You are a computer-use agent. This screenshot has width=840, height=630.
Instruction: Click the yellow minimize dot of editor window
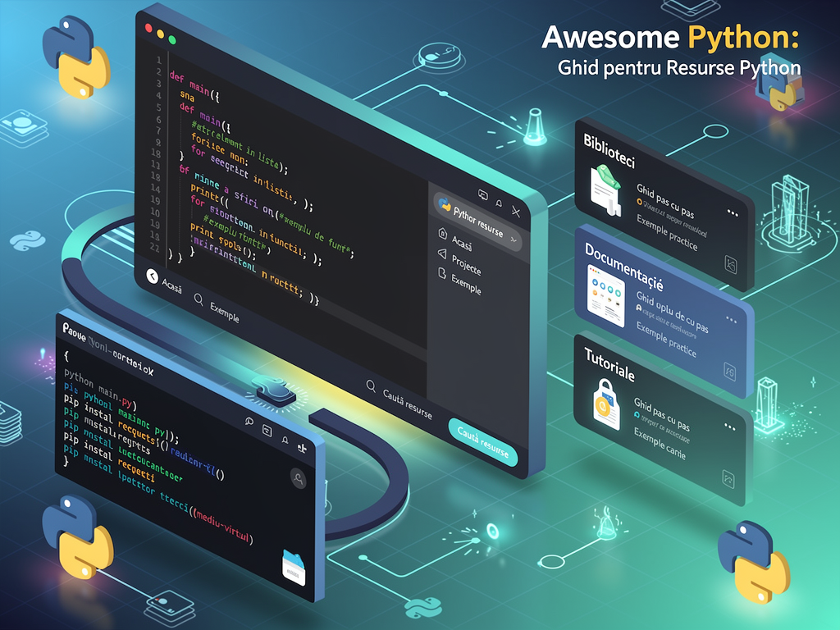(160, 34)
